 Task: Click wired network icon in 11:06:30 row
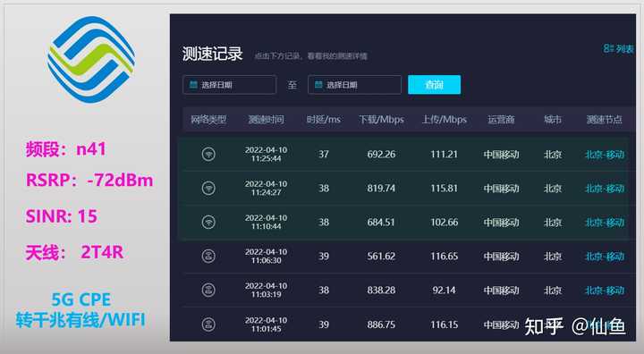click(208, 257)
